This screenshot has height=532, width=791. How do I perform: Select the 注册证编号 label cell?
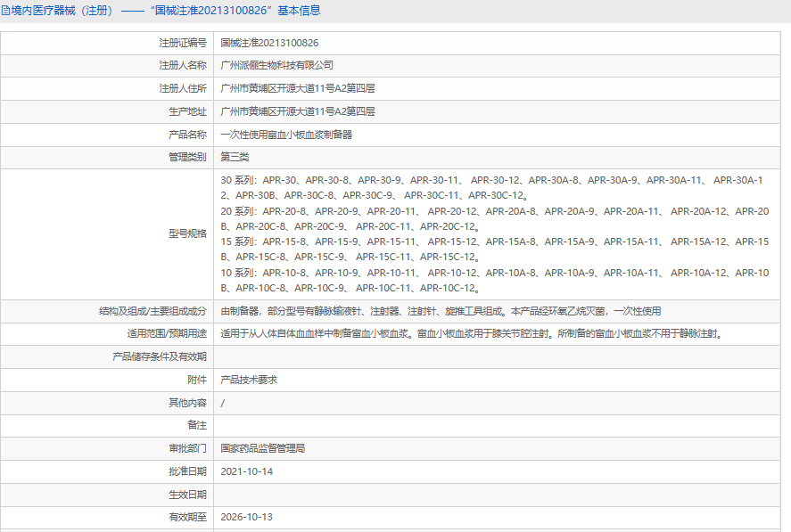click(x=107, y=43)
